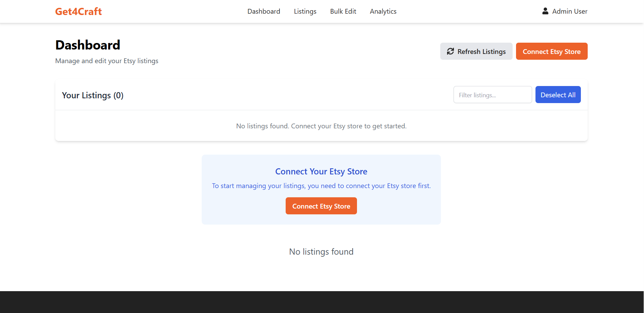Focus the Filter listings input field
This screenshot has width=644, height=313.
pyautogui.click(x=492, y=95)
